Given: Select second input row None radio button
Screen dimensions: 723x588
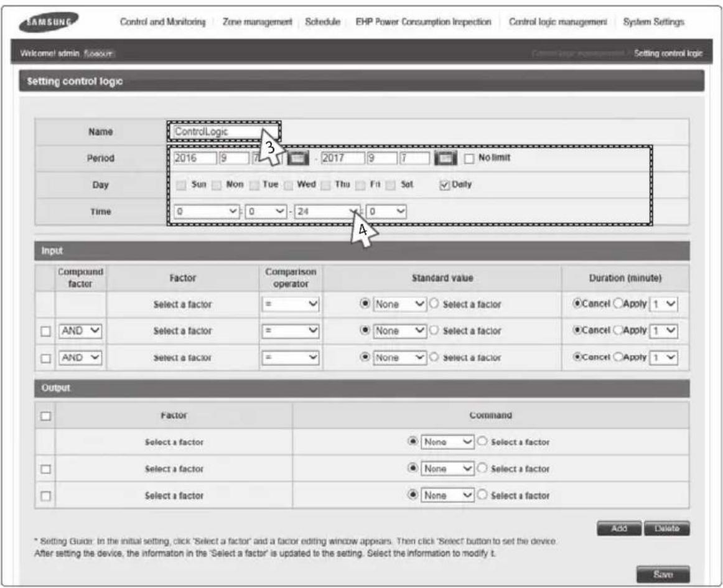Looking at the screenshot, I should [365, 330].
